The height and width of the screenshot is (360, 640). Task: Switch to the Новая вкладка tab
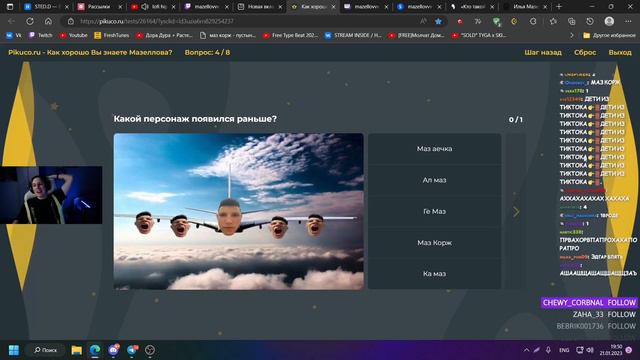260,7
